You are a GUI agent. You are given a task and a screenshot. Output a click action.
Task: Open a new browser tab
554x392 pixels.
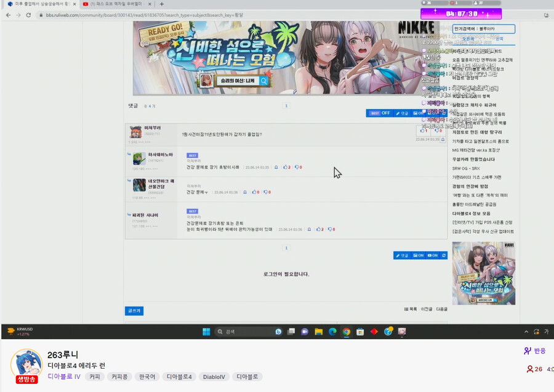coord(162,4)
